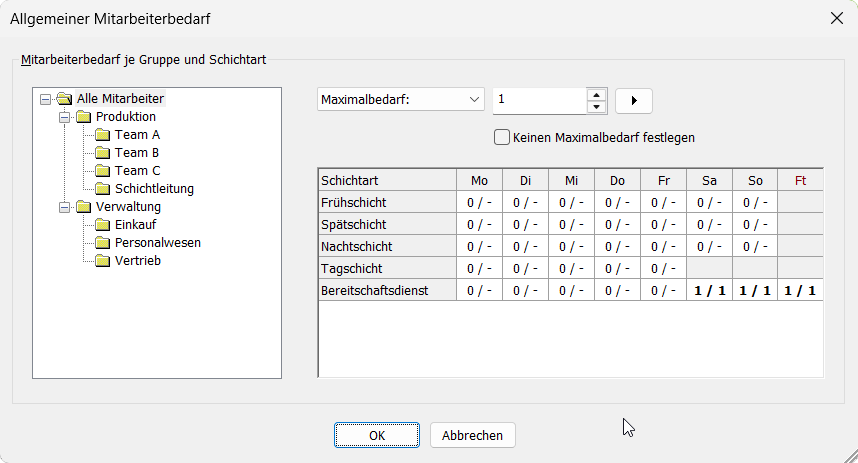Click Bereitschaftsdienst Ft cell showing 1 / 1
This screenshot has width=858, height=463.
(x=801, y=290)
